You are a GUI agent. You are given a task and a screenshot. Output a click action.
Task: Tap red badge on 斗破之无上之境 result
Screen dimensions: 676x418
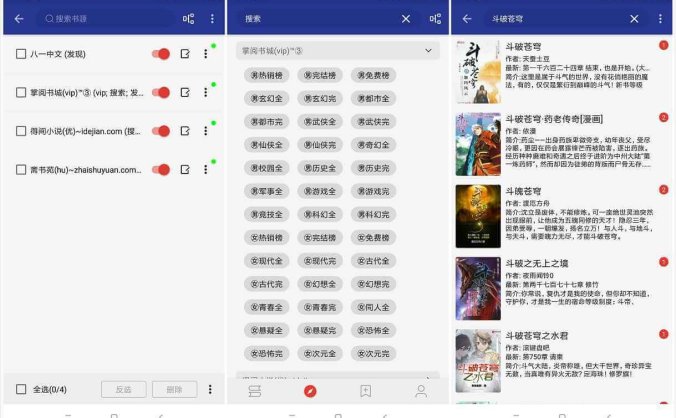[x=663, y=262]
